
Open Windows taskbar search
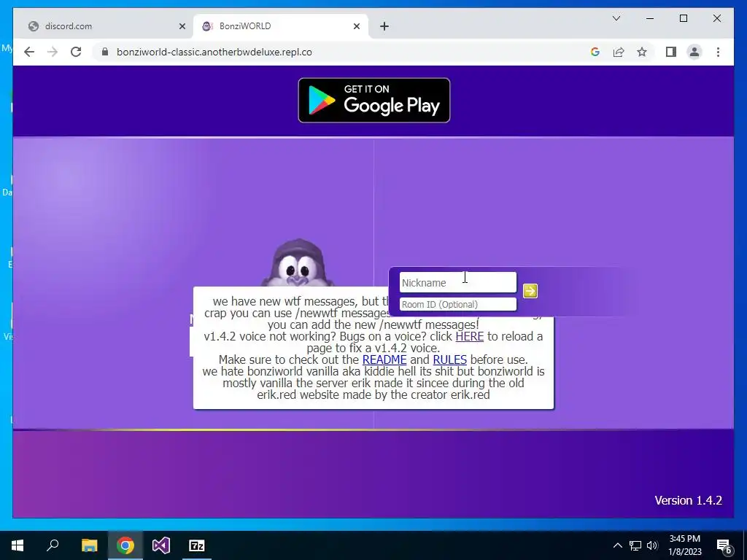[x=53, y=545]
